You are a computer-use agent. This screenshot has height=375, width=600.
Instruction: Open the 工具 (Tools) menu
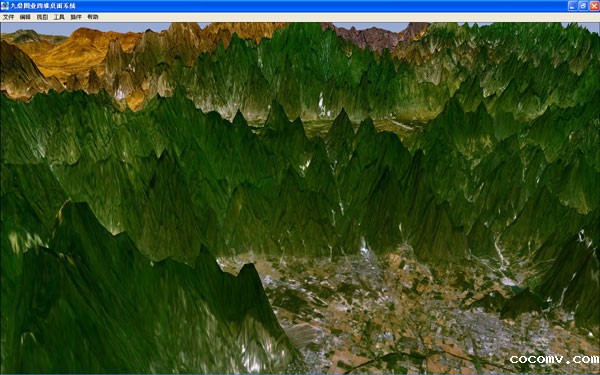coord(59,17)
